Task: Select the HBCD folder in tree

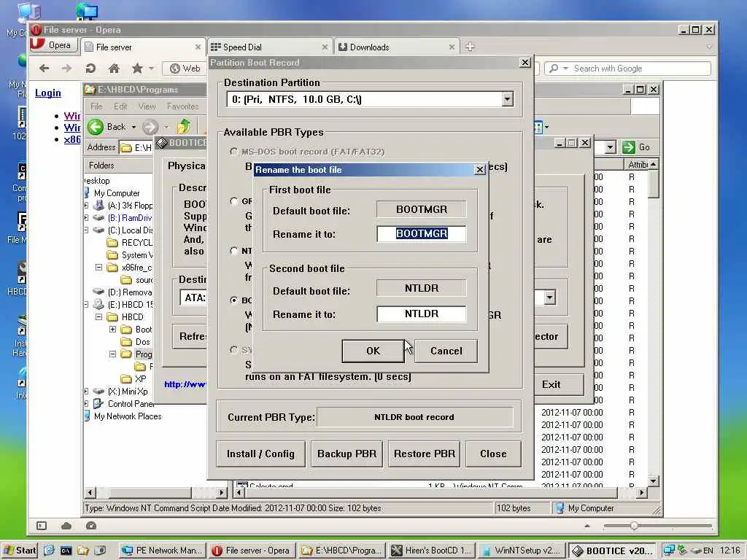Action: (x=132, y=316)
